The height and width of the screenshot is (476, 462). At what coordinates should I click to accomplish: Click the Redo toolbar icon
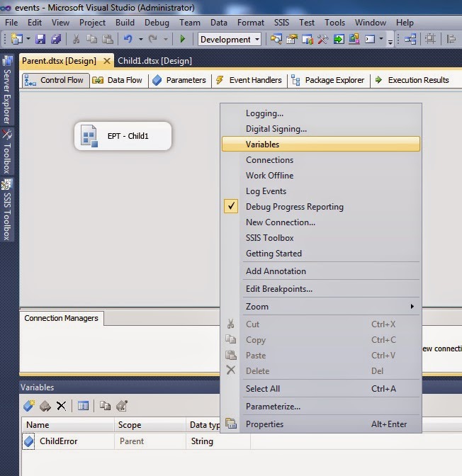tap(152, 39)
